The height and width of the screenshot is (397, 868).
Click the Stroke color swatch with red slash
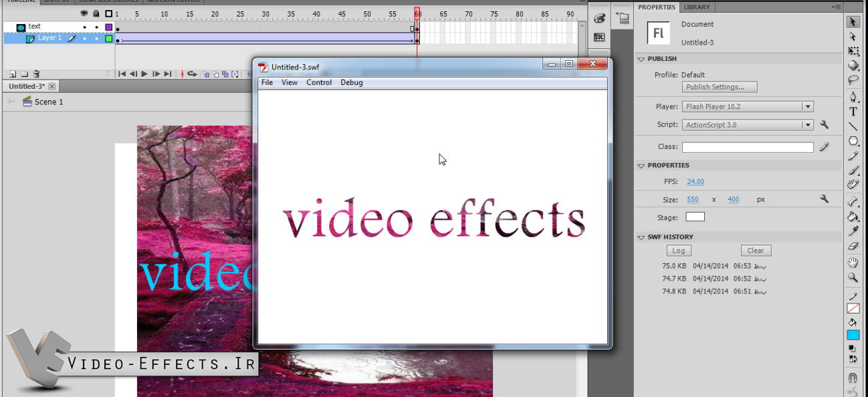[x=853, y=308]
